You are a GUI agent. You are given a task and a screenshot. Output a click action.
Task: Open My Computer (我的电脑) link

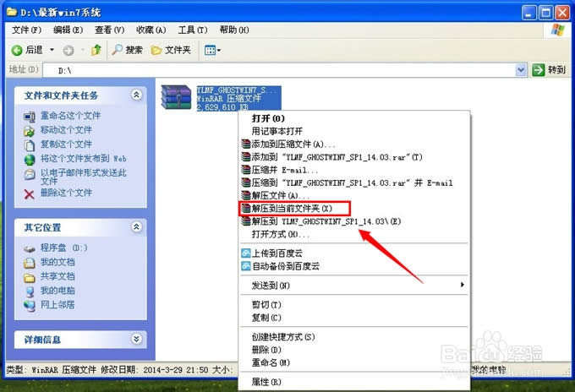pyautogui.click(x=57, y=291)
